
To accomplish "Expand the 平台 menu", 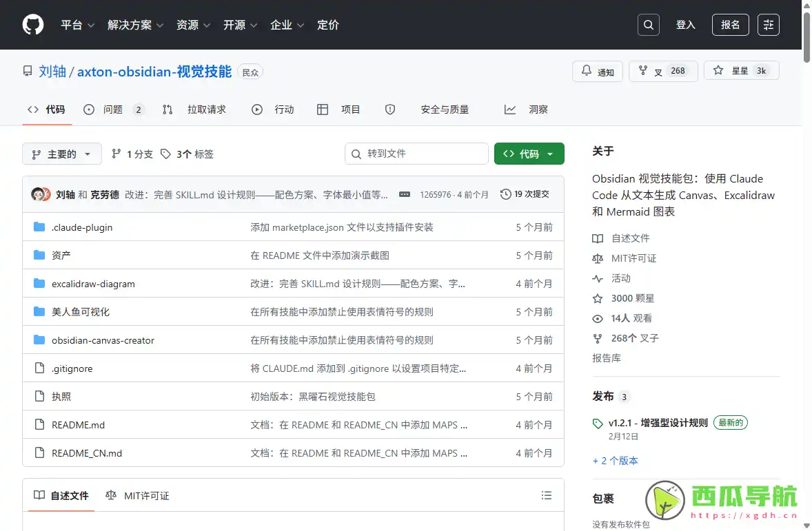I will click(x=77, y=25).
